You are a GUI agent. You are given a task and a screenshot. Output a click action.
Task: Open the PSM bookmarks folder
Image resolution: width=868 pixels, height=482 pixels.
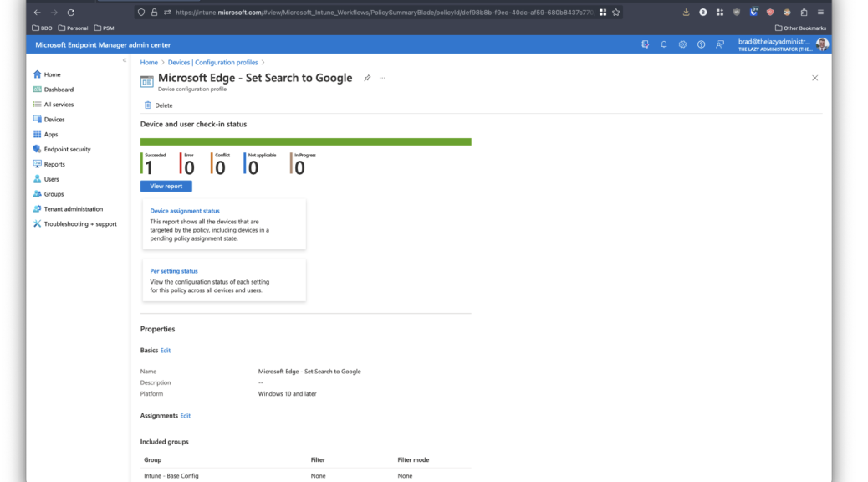coord(104,28)
